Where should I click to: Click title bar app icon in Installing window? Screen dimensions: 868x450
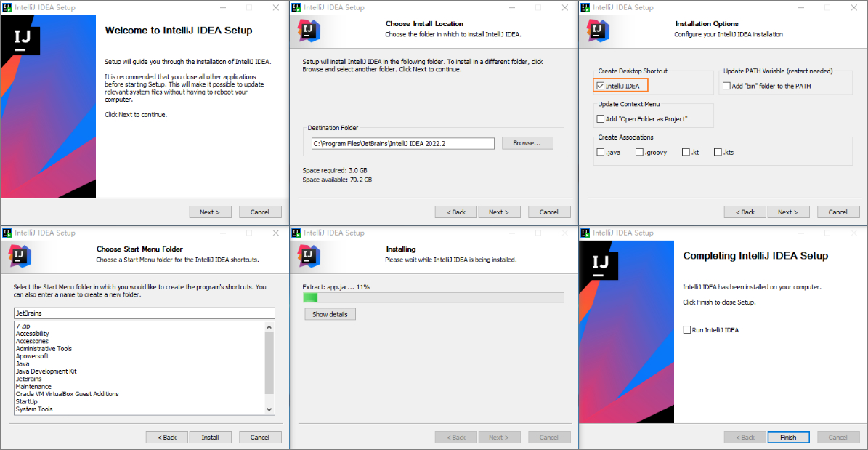[x=296, y=233]
